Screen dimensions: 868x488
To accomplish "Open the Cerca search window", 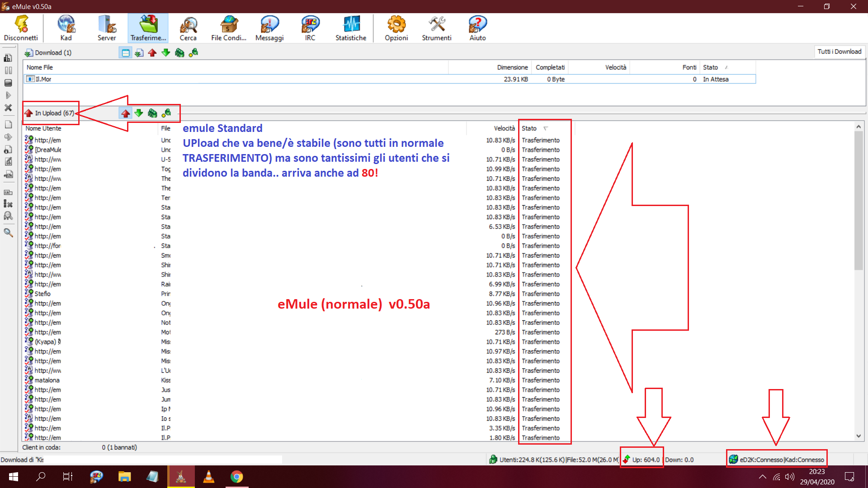I will click(188, 28).
